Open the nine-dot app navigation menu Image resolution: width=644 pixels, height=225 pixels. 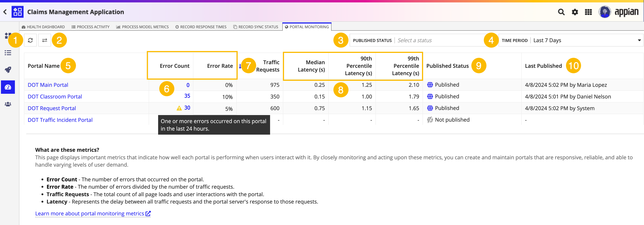point(588,12)
